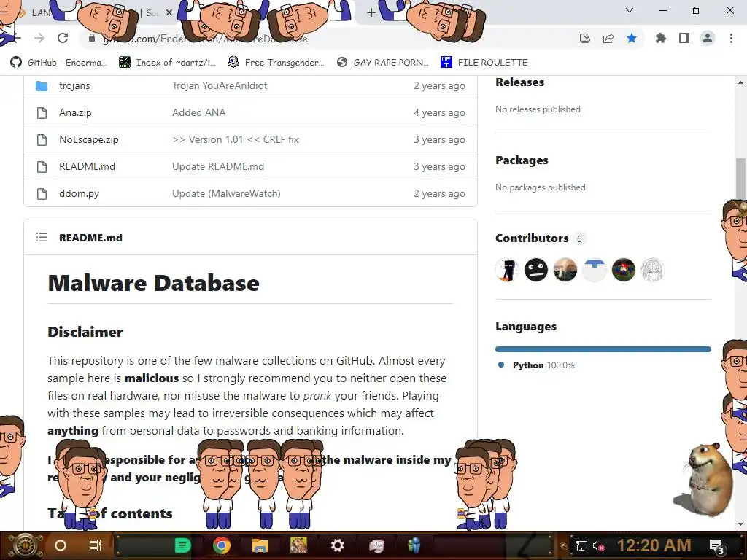Open the FILE ROULETTE bookmark
The height and width of the screenshot is (560, 747).
click(x=484, y=63)
